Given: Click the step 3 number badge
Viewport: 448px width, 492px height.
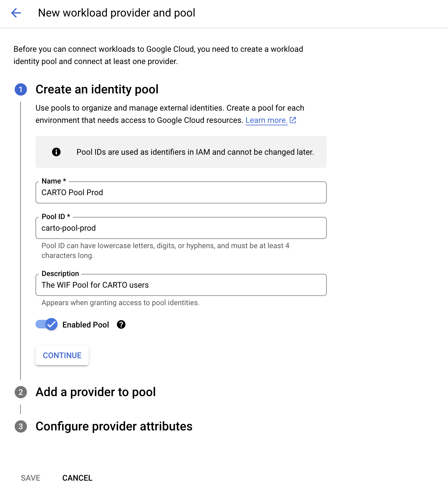Looking at the screenshot, I should tap(21, 426).
